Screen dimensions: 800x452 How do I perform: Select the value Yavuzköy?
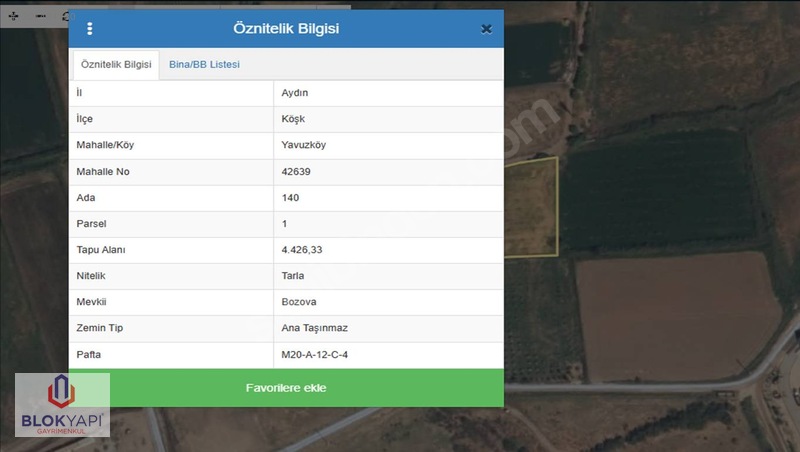[304, 145]
